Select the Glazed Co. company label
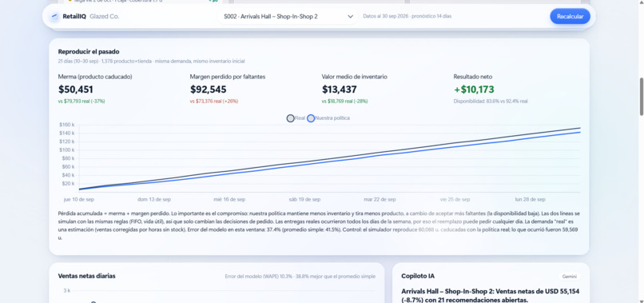Screen dimensions: 644x303 105,17
